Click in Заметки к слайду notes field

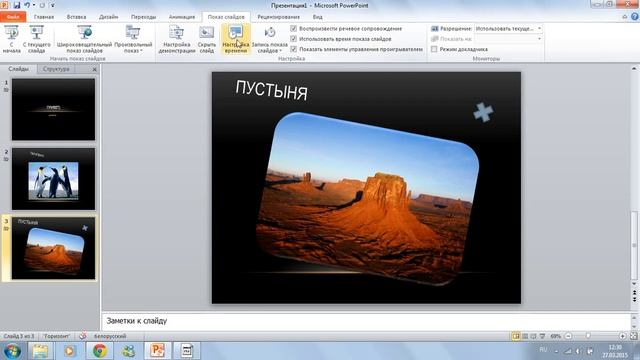click(x=366, y=321)
